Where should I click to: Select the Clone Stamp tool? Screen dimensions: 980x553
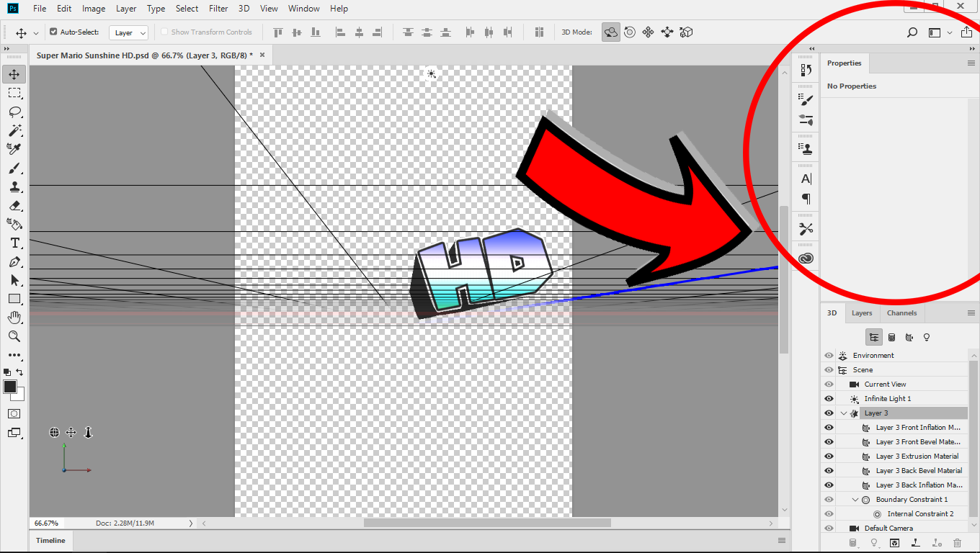tap(14, 186)
